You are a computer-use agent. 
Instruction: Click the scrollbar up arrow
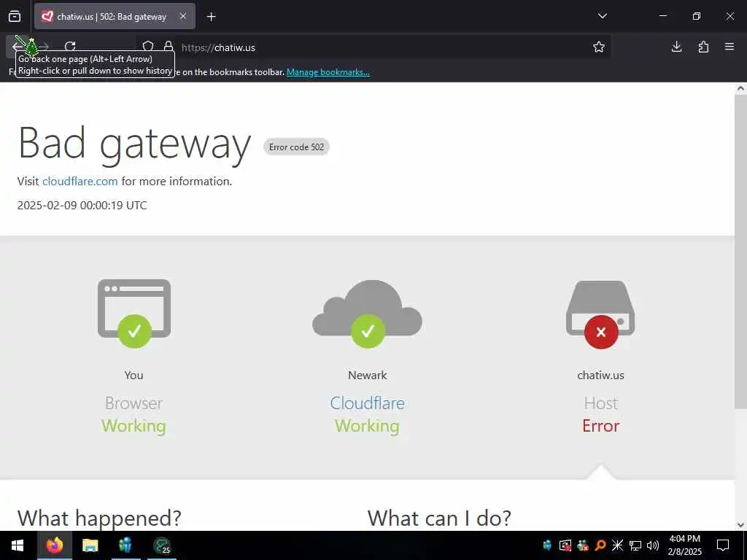click(x=740, y=88)
